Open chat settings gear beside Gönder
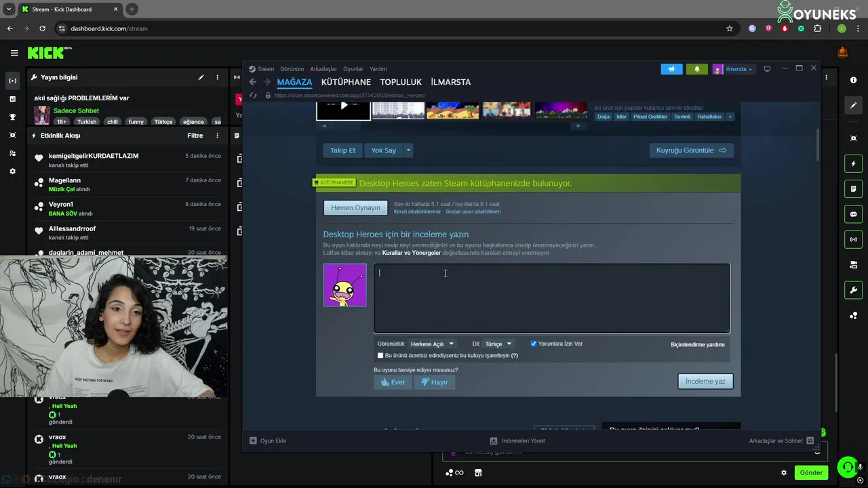This screenshot has height=488, width=868. [x=784, y=473]
